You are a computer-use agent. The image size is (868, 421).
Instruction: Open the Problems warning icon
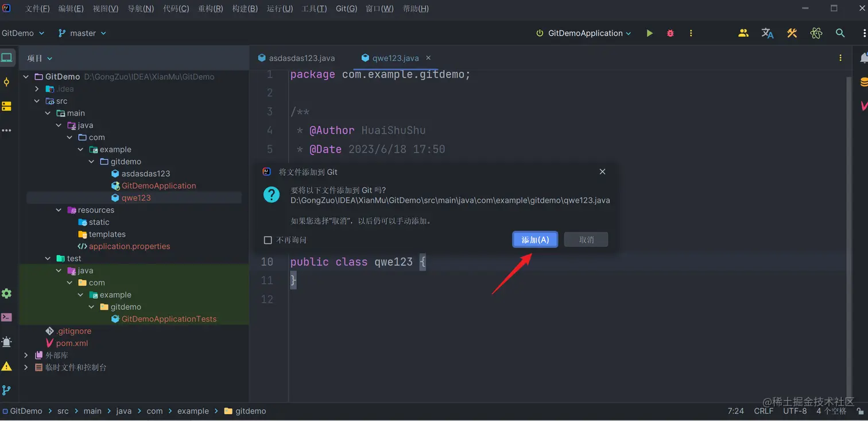click(x=7, y=366)
